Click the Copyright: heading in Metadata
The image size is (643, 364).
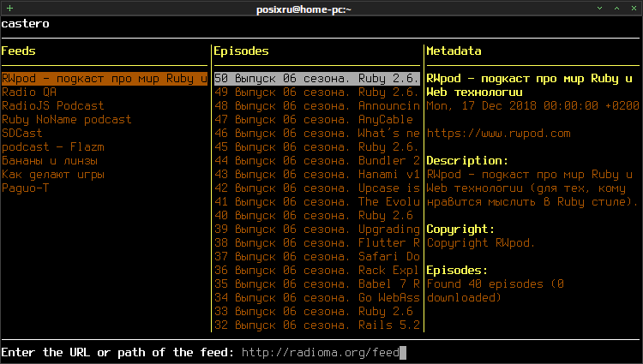460,230
